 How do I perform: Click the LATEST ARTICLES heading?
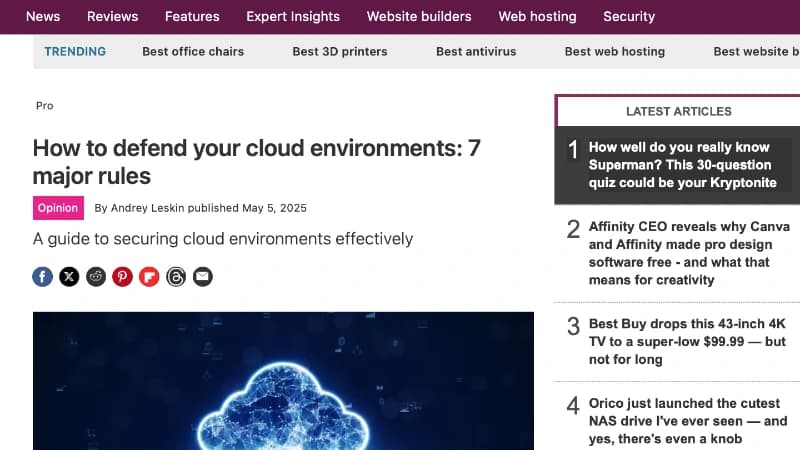pos(679,111)
